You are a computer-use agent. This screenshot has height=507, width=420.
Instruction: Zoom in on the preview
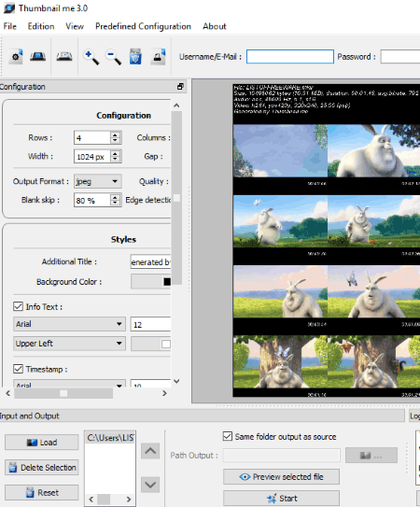(91, 57)
